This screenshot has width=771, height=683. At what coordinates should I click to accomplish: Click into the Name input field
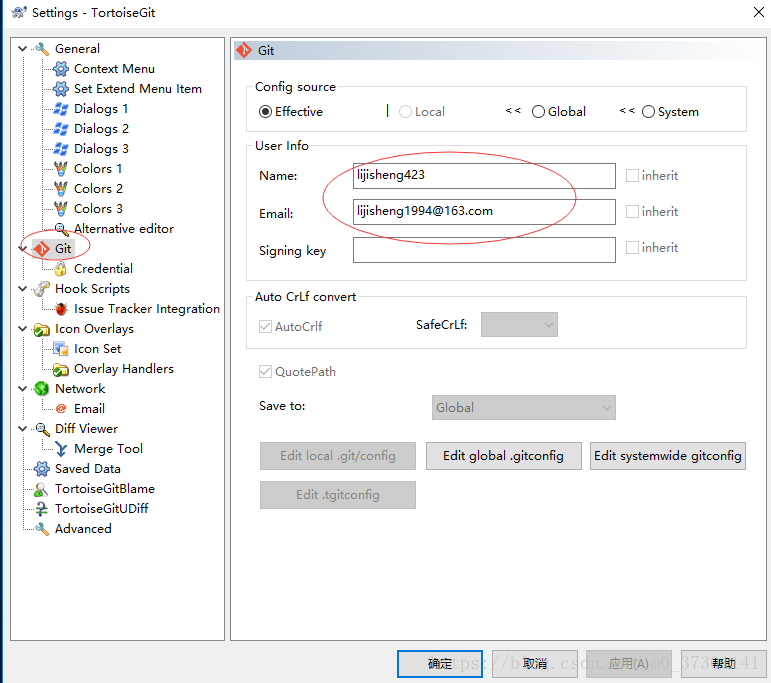484,176
